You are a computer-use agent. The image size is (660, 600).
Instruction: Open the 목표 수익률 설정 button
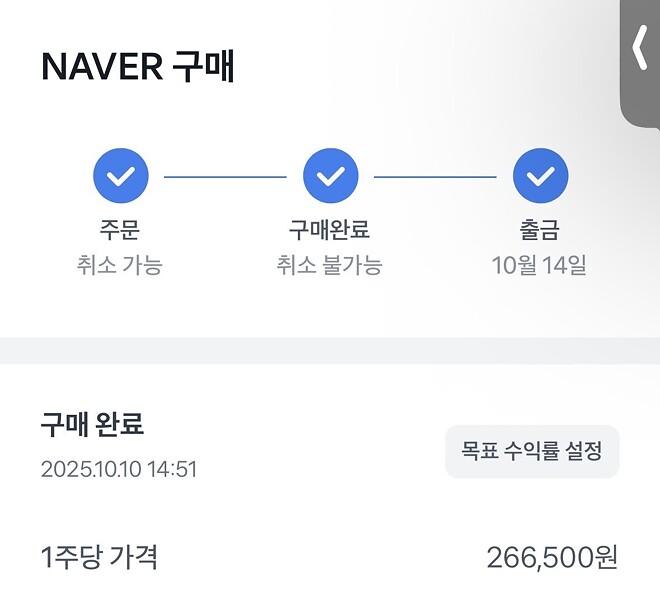pyautogui.click(x=532, y=451)
